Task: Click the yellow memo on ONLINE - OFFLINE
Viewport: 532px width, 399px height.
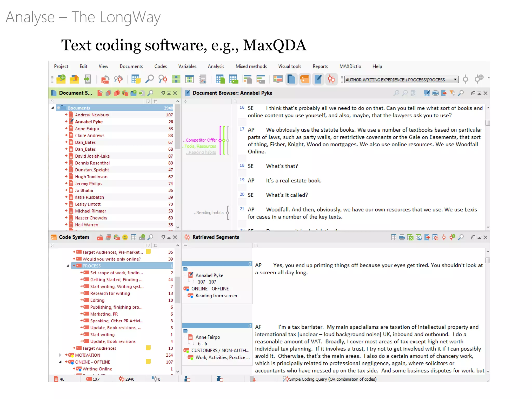Action: (148, 361)
